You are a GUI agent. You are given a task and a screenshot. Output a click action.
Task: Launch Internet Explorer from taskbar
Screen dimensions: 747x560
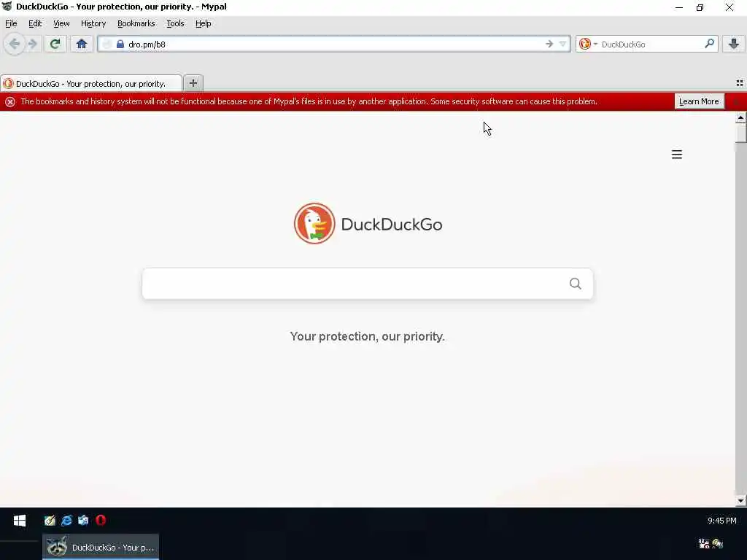(66, 521)
